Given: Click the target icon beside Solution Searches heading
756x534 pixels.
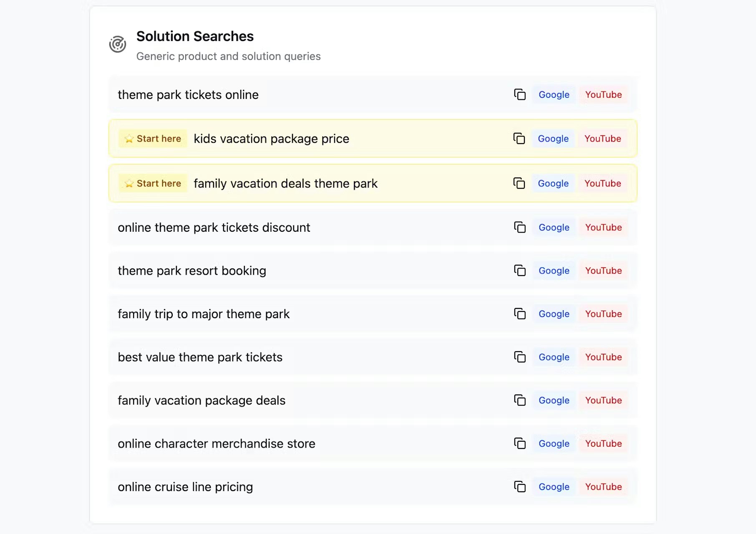Looking at the screenshot, I should click(x=118, y=43).
